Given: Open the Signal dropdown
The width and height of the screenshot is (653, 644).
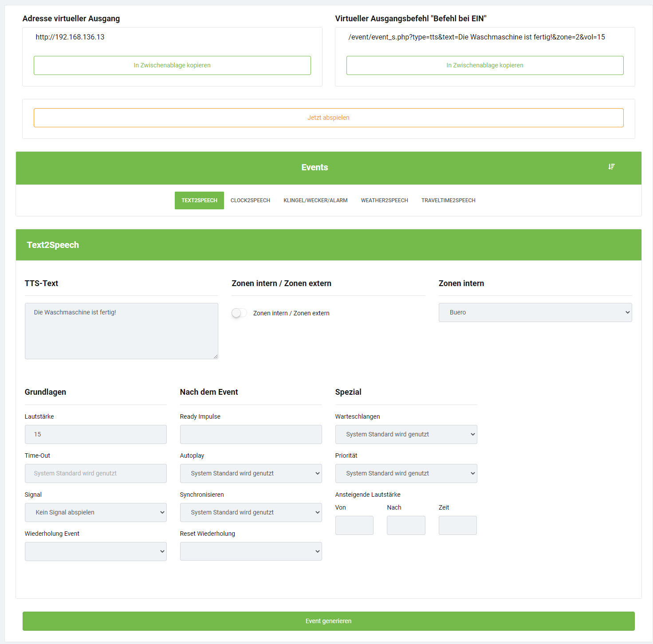Looking at the screenshot, I should tap(95, 512).
